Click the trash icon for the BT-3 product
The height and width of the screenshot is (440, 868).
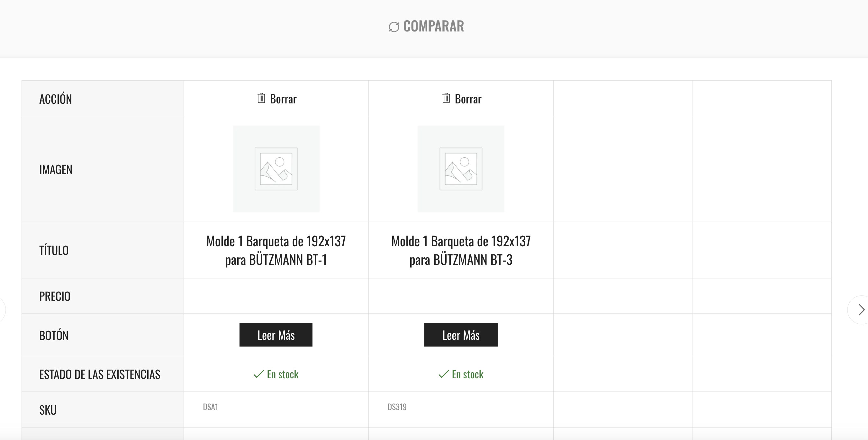[x=446, y=98]
